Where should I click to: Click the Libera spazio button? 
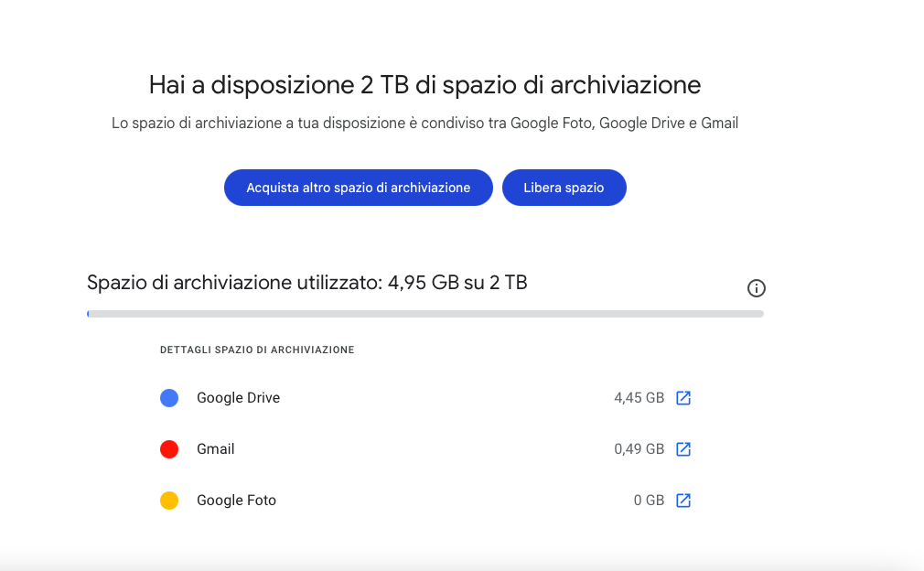[x=564, y=188]
